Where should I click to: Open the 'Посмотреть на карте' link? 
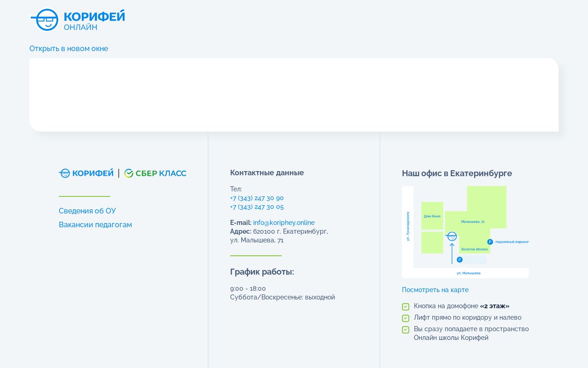435,290
